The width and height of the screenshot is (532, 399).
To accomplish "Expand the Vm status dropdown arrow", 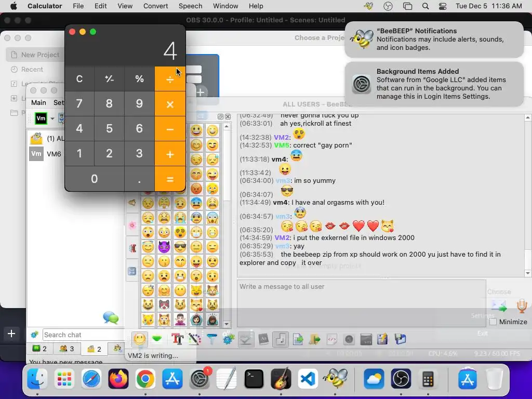I will tap(52, 118).
